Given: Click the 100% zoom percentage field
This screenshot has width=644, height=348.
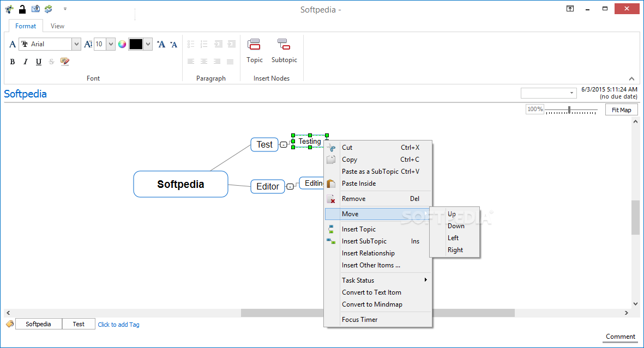Looking at the screenshot, I should (535, 109).
